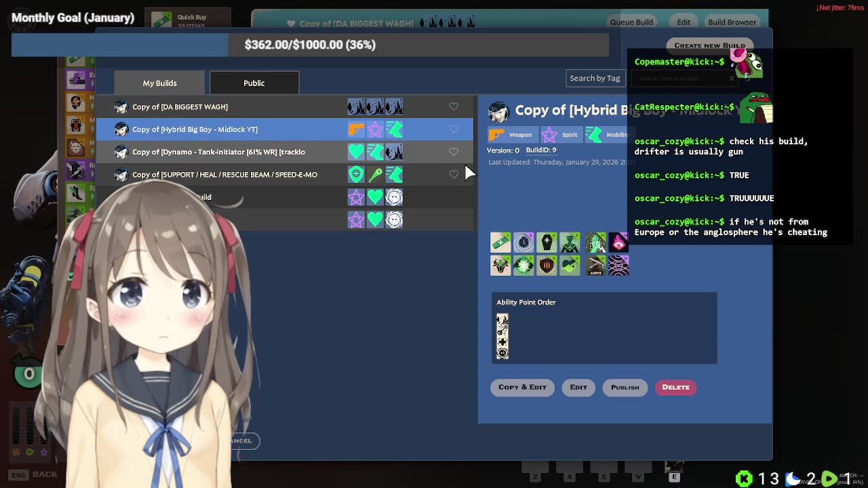868x488 pixels.
Task: Select Copy of [SUPPORT / HEAL / RESCUE BEAM] build
Action: tap(285, 174)
